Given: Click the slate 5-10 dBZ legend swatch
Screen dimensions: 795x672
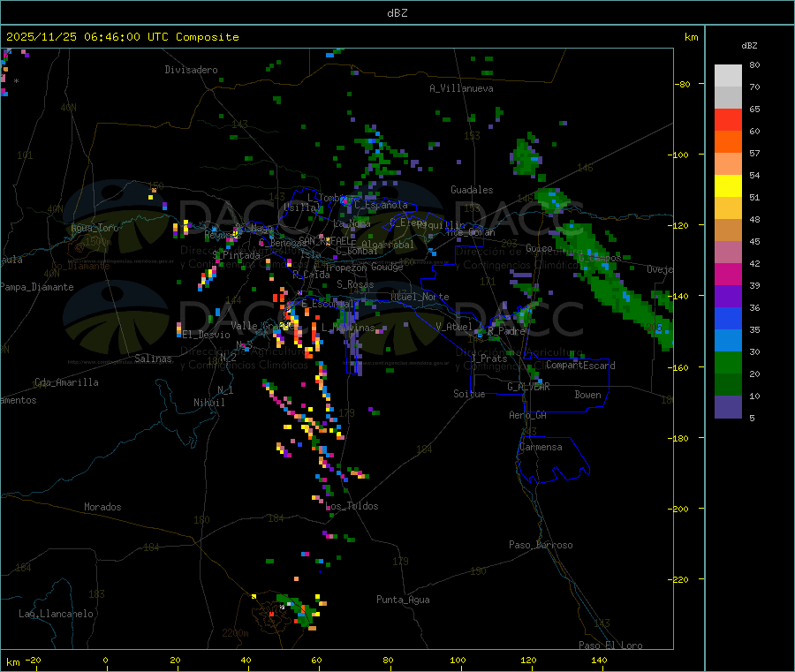Looking at the screenshot, I should coord(728,407).
